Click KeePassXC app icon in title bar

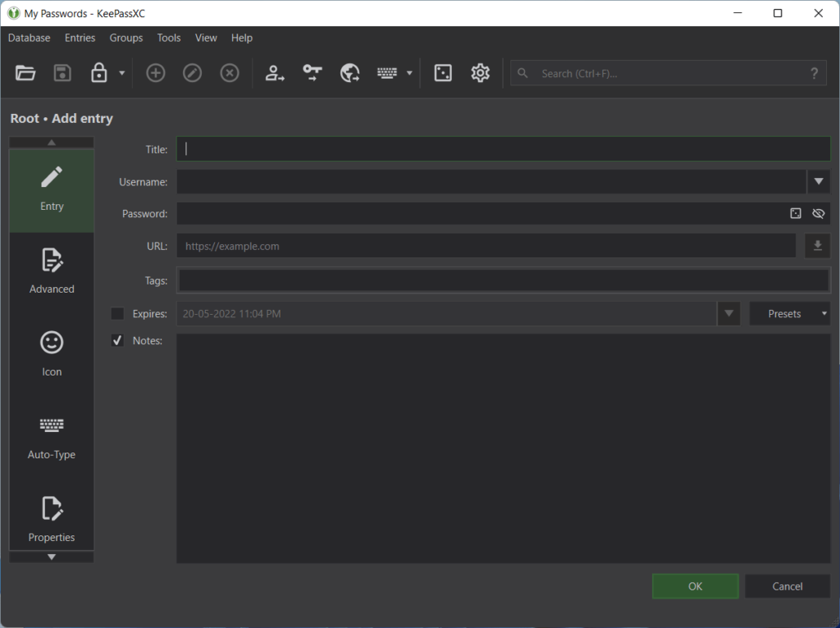tap(13, 13)
